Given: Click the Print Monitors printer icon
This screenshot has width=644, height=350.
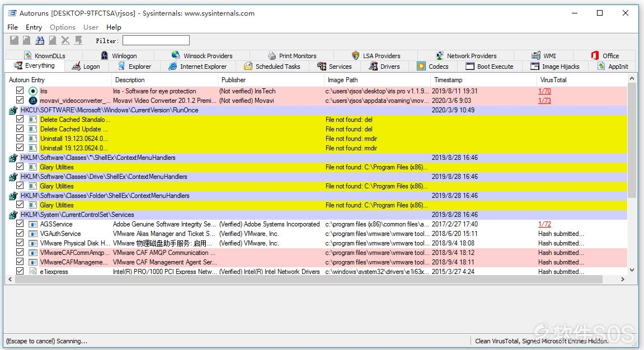Looking at the screenshot, I should click(272, 55).
